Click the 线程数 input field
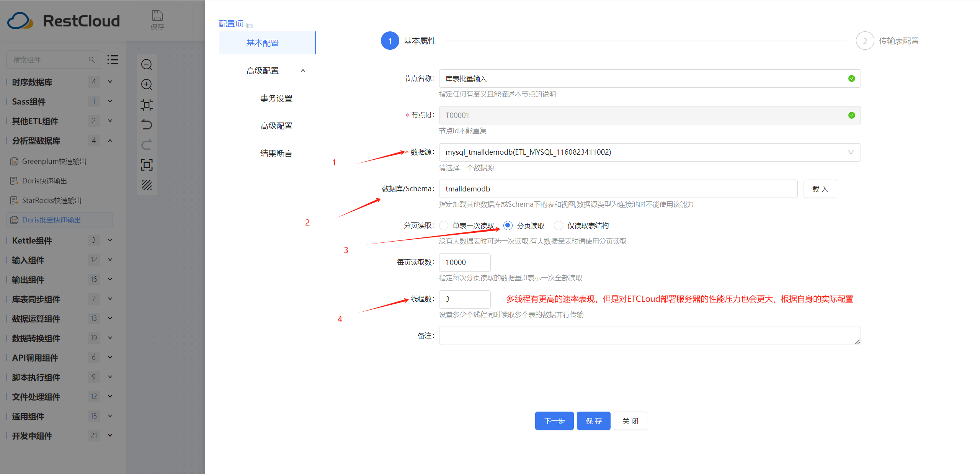This screenshot has height=474, width=980. tap(464, 299)
